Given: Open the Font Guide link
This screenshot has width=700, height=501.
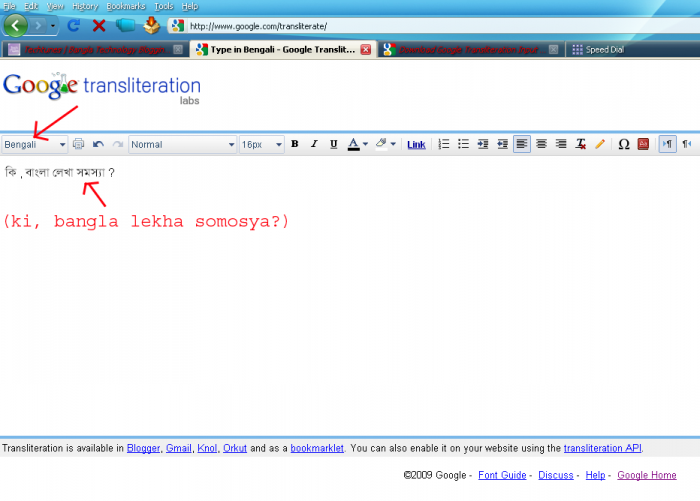Looking at the screenshot, I should tap(502, 475).
